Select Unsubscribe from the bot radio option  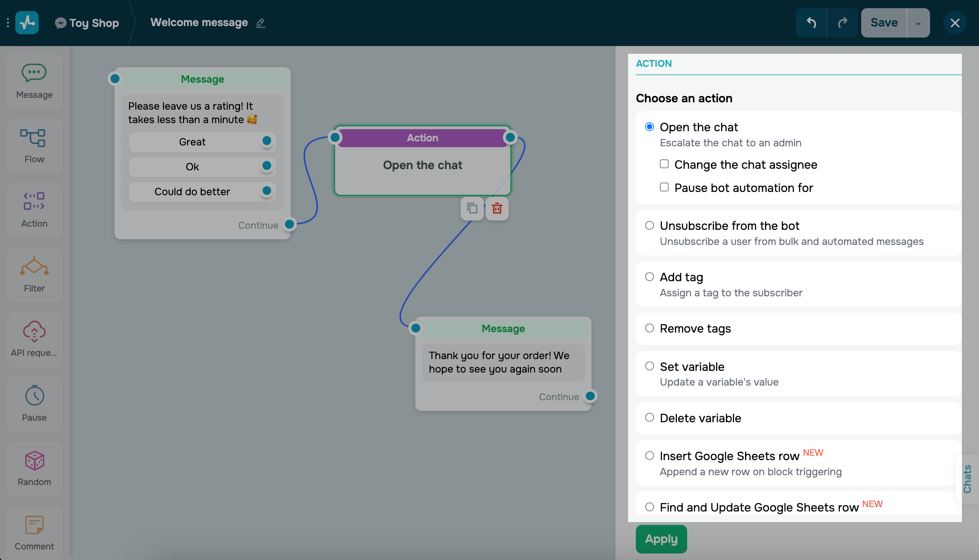pyautogui.click(x=649, y=225)
